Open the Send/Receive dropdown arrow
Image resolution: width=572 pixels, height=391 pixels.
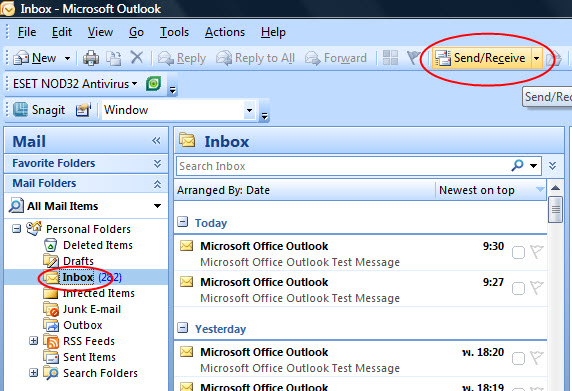tap(536, 58)
